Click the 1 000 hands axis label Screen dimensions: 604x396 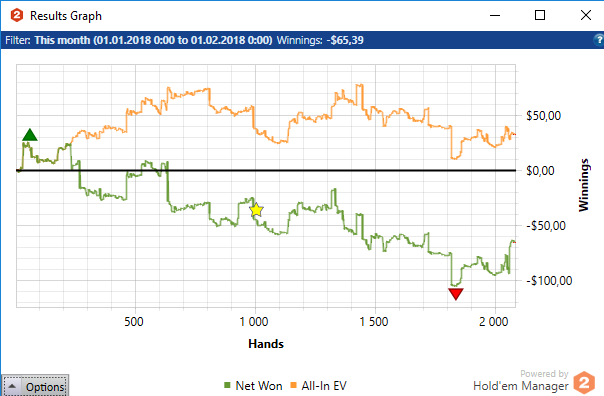pyautogui.click(x=254, y=322)
